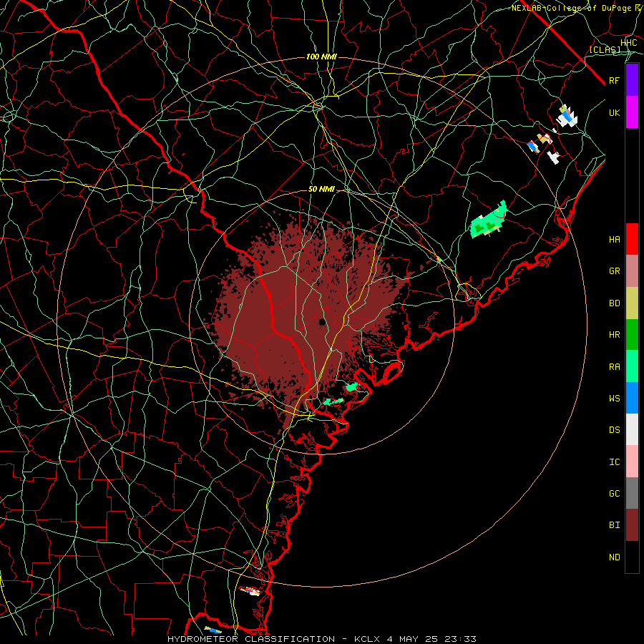This screenshot has width=644, height=644.
Task: Click the DS legend label
Action: (x=614, y=430)
